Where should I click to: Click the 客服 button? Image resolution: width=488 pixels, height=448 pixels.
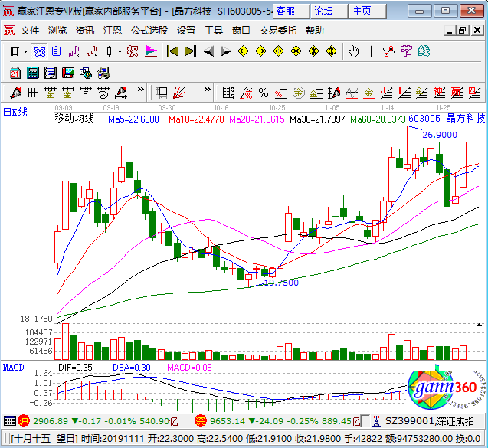point(291,11)
